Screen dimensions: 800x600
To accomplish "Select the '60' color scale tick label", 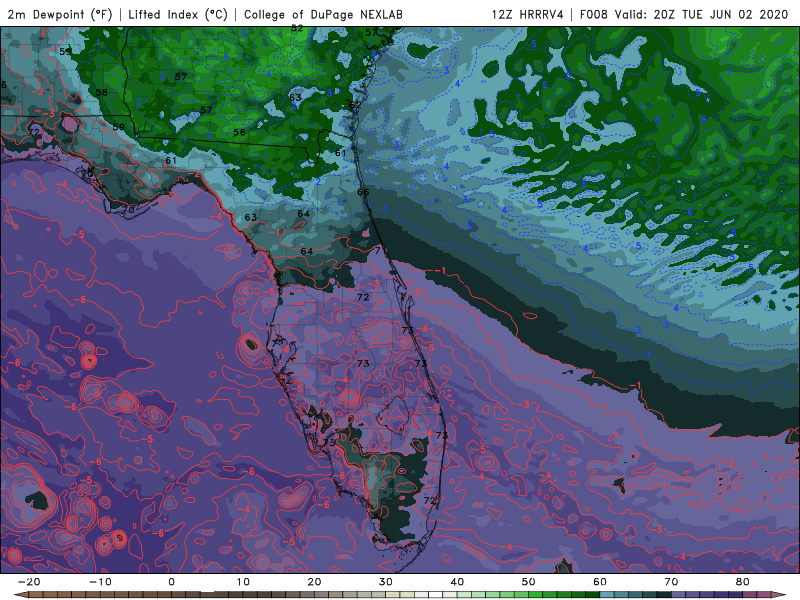I will (600, 582).
